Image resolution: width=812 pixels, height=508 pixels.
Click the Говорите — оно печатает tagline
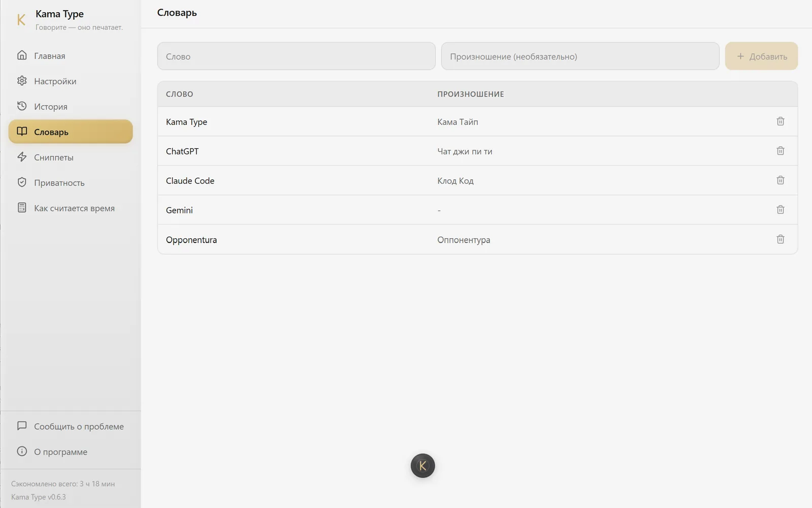coord(79,27)
